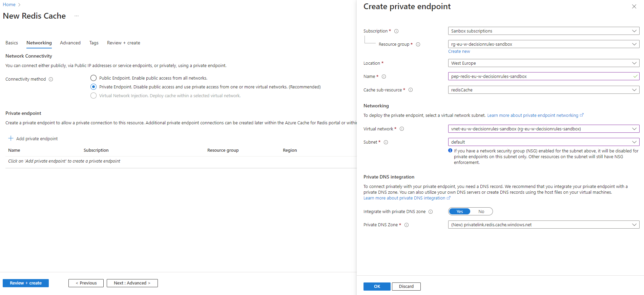
Task: Click into the private endpoint Name field
Action: [x=540, y=77]
